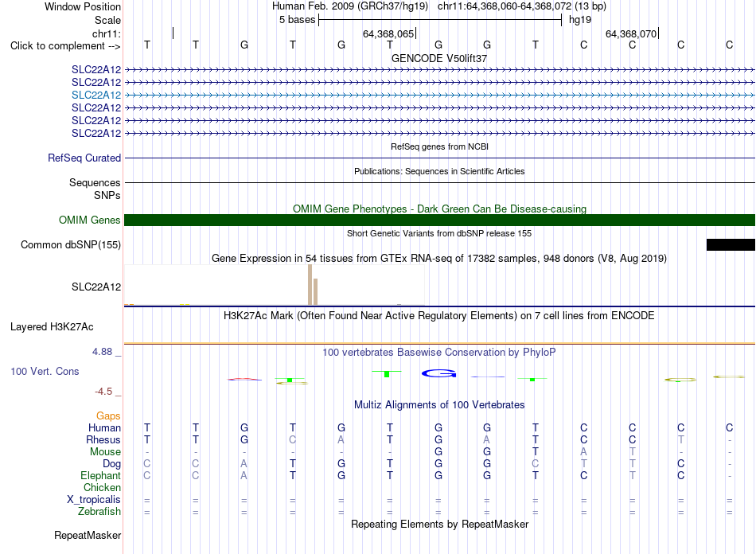
Task: Click the Mouse species label
Action: click(x=105, y=452)
